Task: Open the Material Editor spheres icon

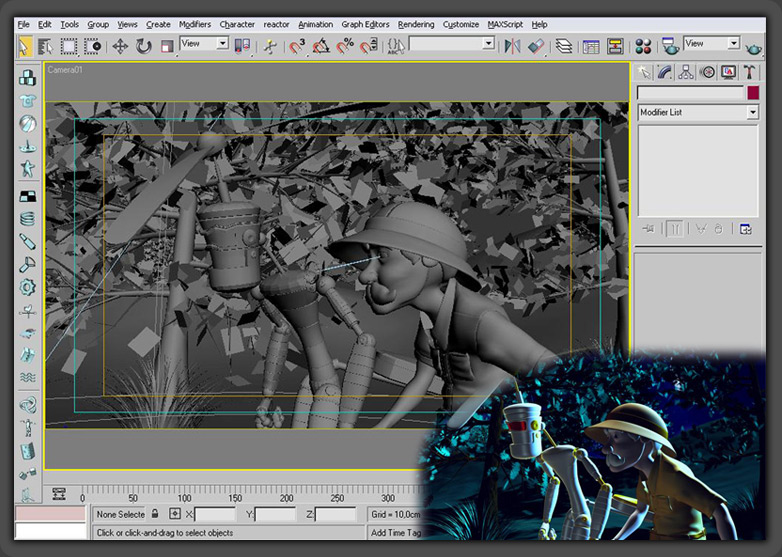Action: point(643,45)
